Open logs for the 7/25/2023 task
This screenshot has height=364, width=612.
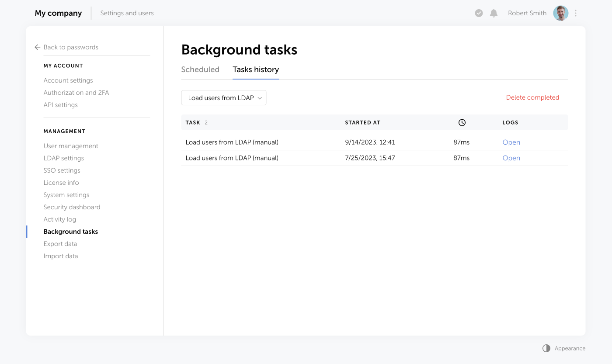click(511, 158)
